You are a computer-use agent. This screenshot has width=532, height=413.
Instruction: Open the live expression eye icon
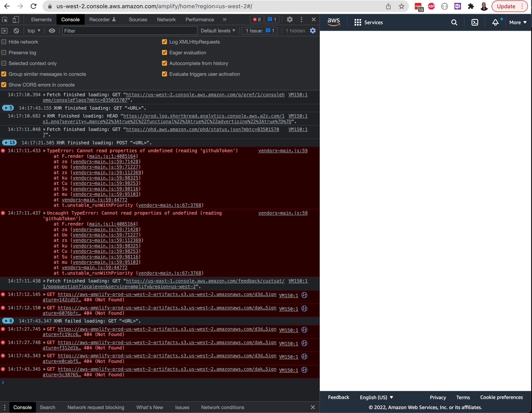point(52,31)
